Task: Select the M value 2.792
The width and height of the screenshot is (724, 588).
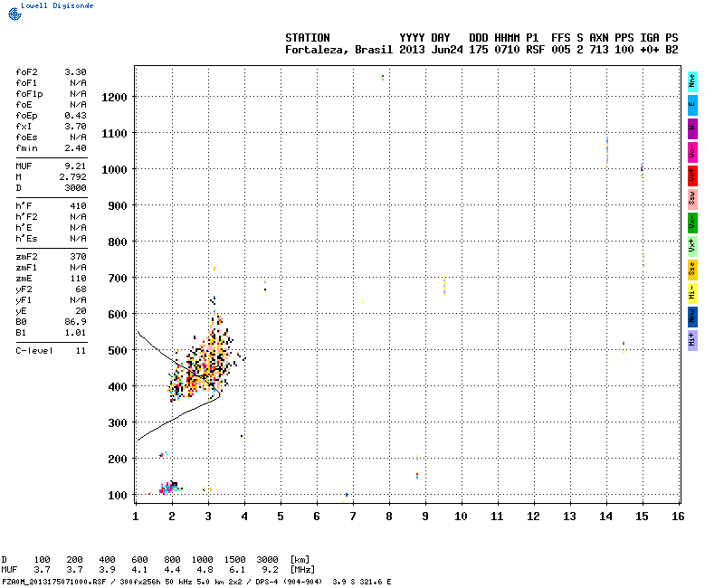Action: 72,177
